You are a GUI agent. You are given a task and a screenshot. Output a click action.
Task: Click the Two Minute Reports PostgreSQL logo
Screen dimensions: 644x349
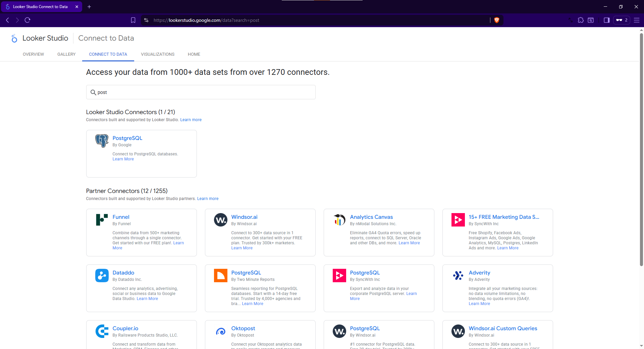(x=221, y=276)
